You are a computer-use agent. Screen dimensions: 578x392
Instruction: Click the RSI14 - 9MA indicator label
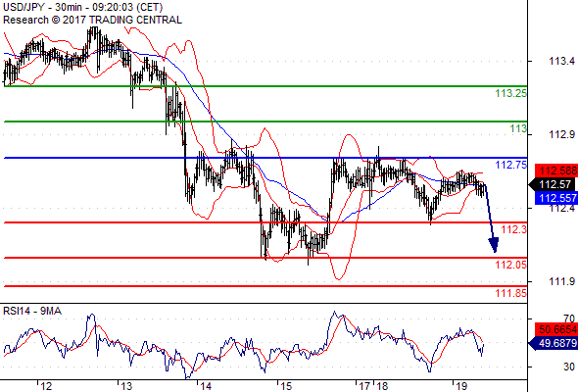tap(32, 312)
